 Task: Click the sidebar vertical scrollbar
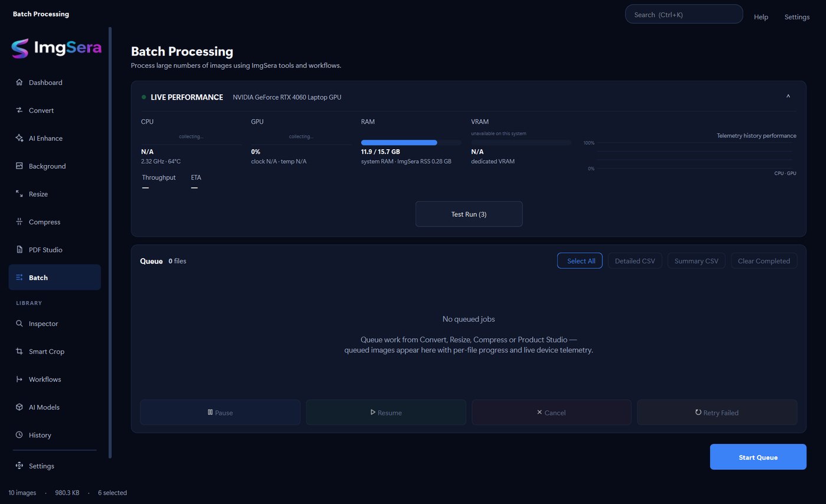110,242
